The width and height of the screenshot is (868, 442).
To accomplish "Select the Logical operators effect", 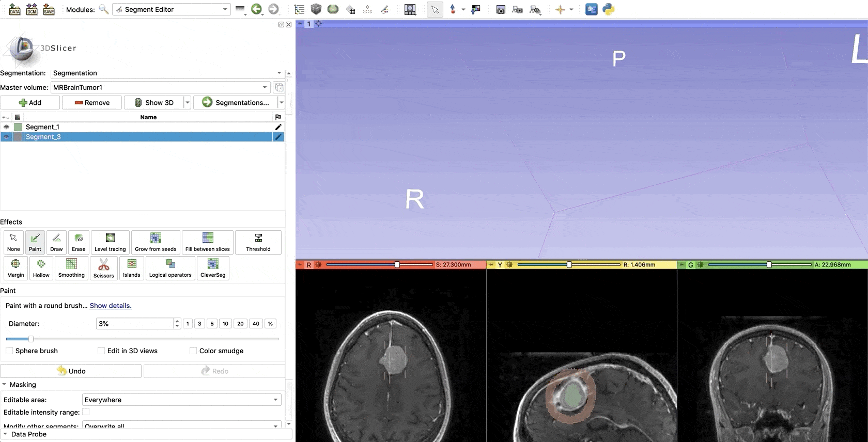I will (x=171, y=268).
